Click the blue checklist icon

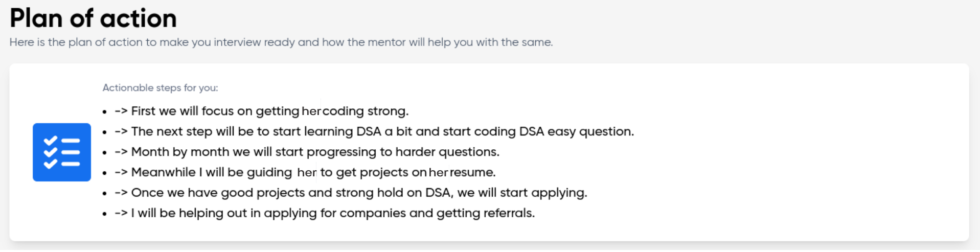coord(62,152)
